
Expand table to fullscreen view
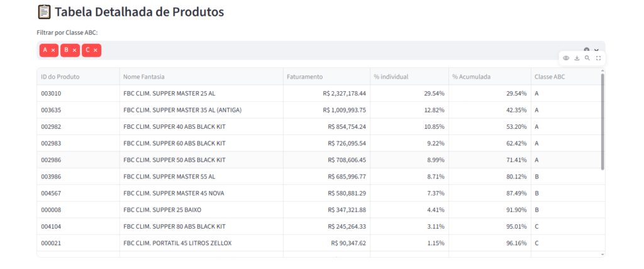[x=599, y=58]
